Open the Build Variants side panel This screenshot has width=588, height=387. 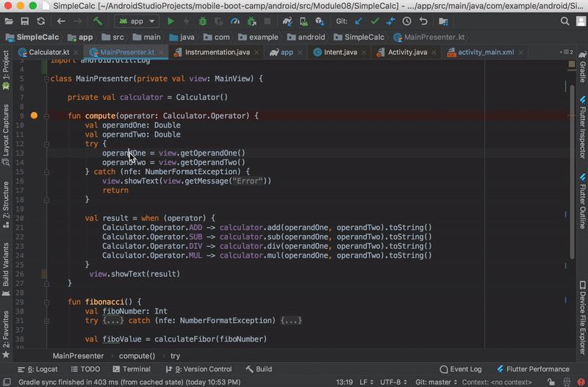click(6, 270)
